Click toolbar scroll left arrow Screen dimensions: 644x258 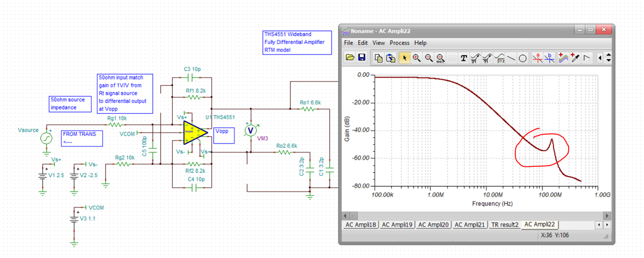[x=600, y=58]
